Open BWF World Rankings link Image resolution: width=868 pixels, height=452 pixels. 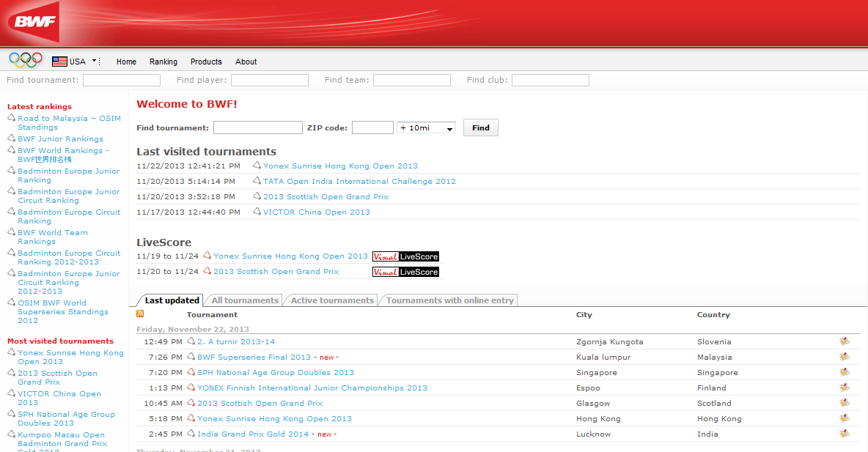point(63,155)
